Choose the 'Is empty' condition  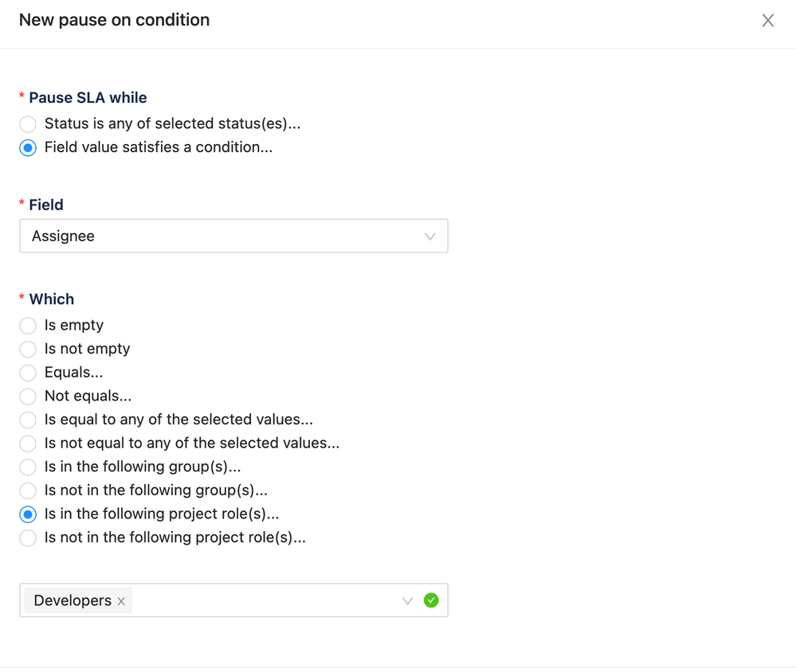[28, 326]
